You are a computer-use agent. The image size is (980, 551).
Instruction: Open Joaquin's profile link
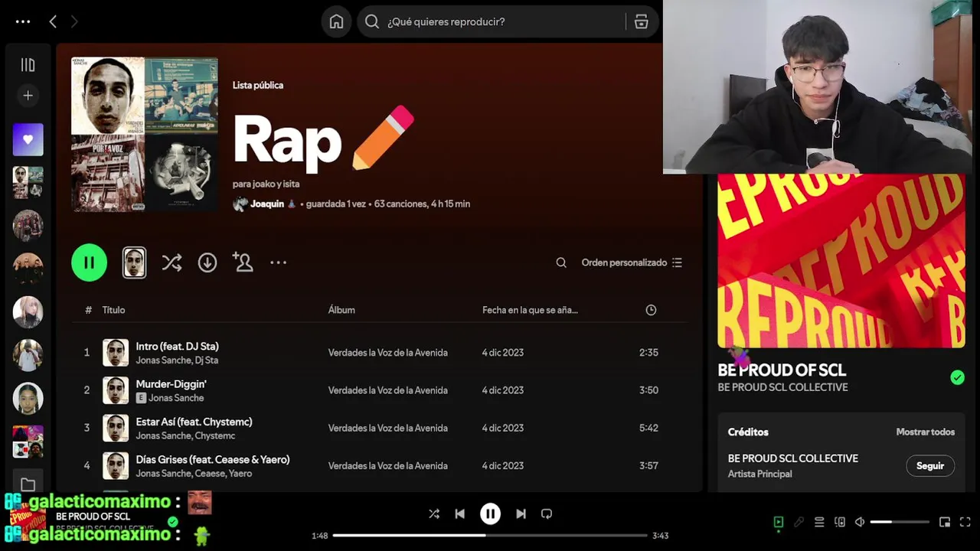click(267, 204)
